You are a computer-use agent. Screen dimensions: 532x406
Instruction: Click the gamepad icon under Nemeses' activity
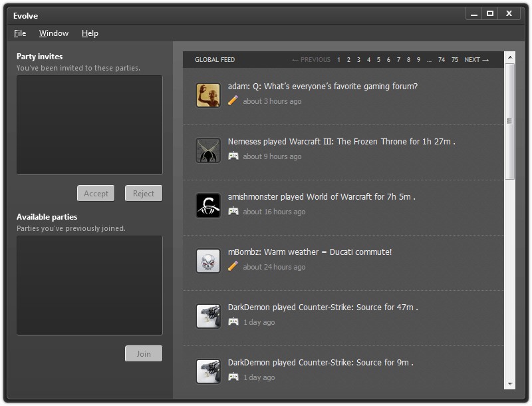click(233, 156)
